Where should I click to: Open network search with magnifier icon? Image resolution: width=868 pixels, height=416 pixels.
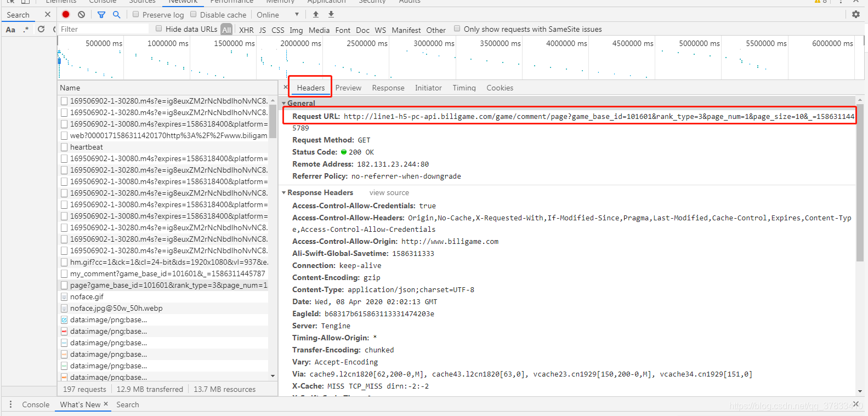(x=116, y=15)
